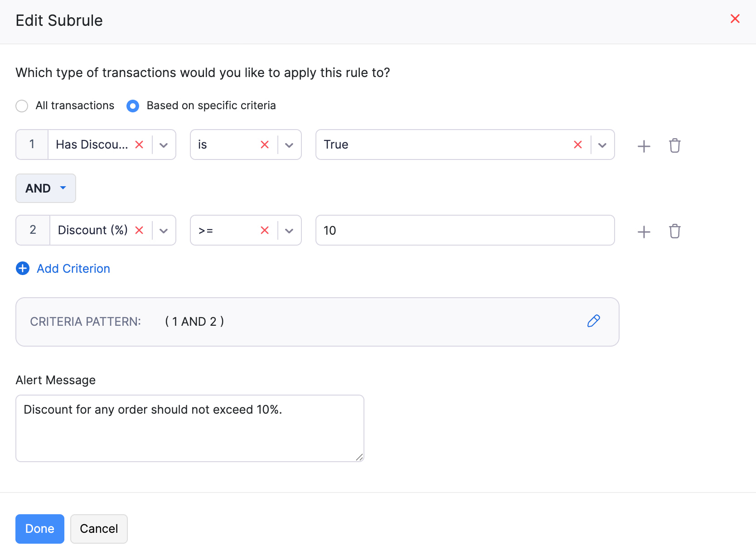Open the operator dropdown for criterion 2
Image resolution: width=756 pixels, height=560 pixels.
pyautogui.click(x=289, y=230)
